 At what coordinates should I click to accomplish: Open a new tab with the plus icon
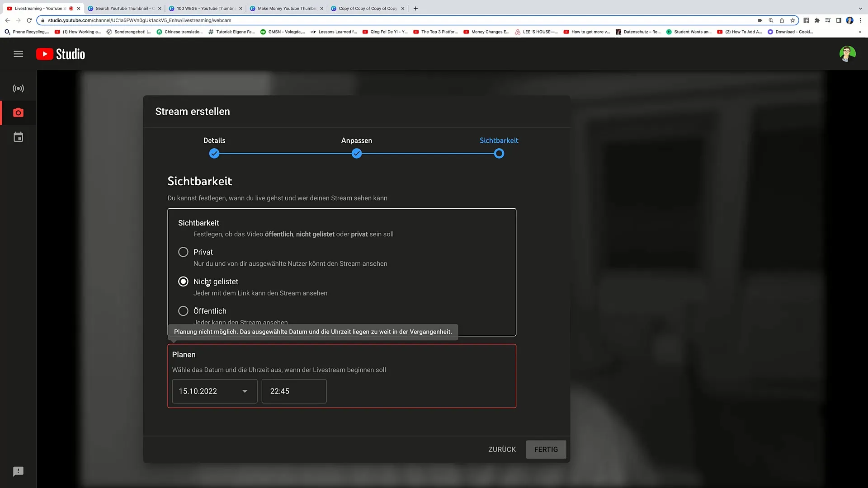tap(415, 8)
